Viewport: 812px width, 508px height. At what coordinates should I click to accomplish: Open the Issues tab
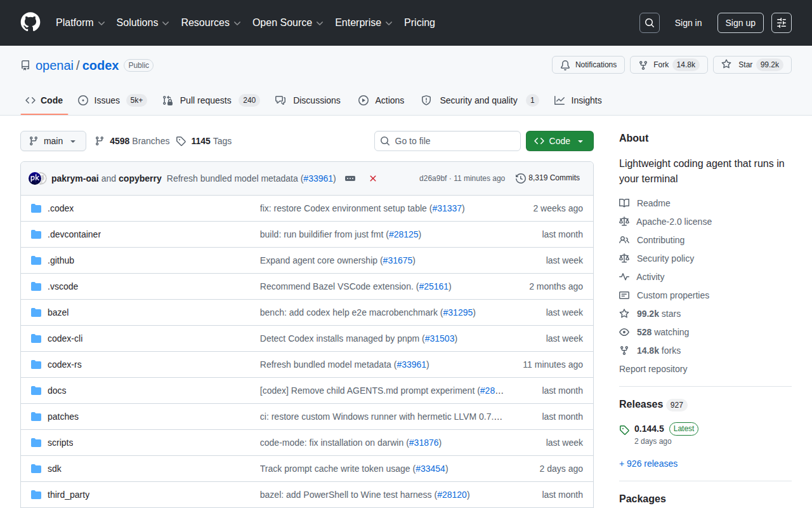(x=112, y=100)
